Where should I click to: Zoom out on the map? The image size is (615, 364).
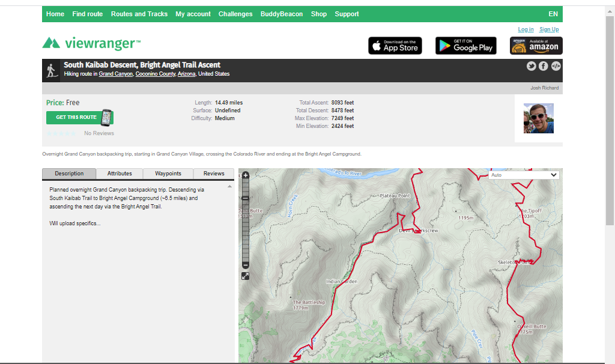point(246,265)
